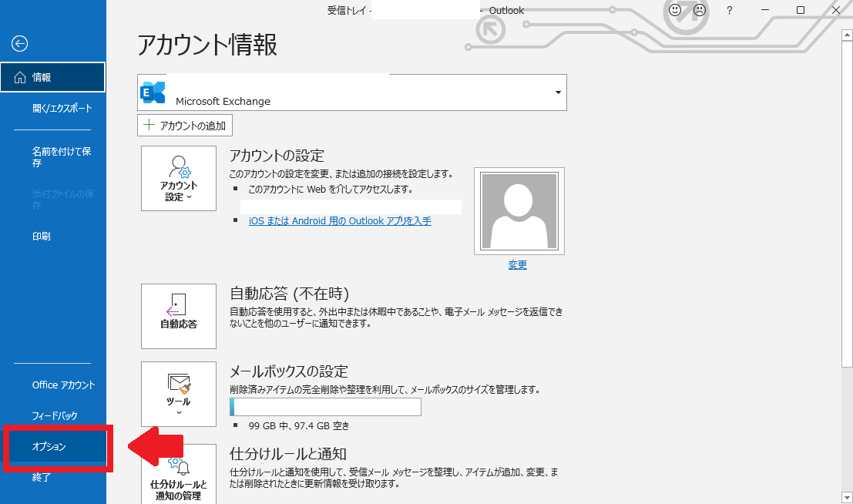Click the 変更 link under profile photo
The image size is (853, 504).
tap(518, 265)
